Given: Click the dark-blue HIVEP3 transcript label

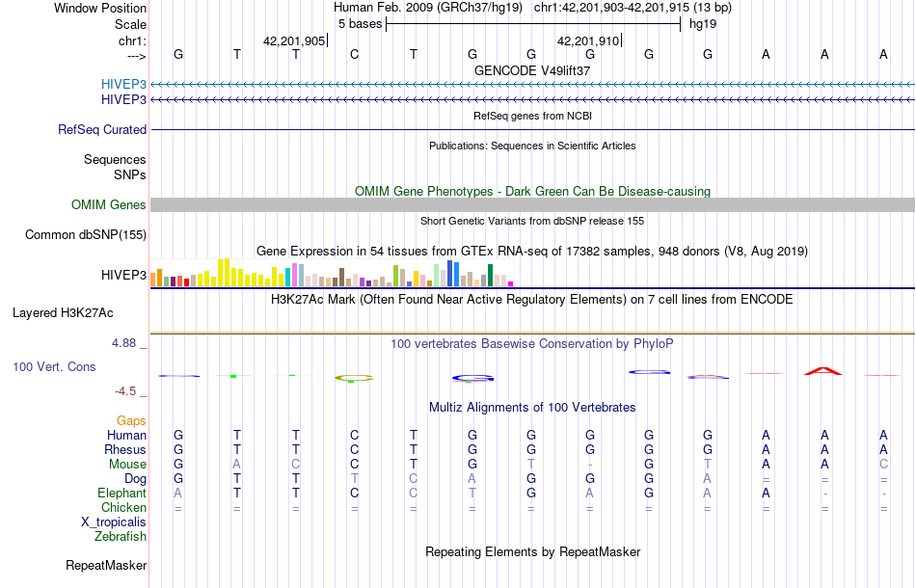Looking at the screenshot, I should point(123,100).
